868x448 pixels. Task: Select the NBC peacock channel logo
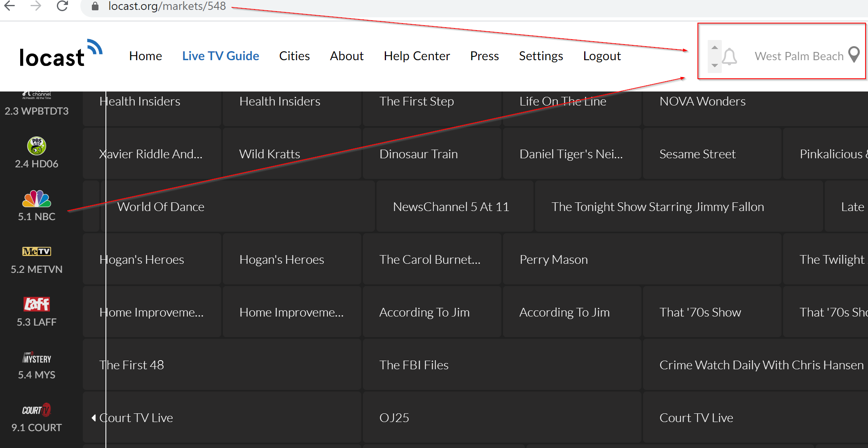(37, 199)
